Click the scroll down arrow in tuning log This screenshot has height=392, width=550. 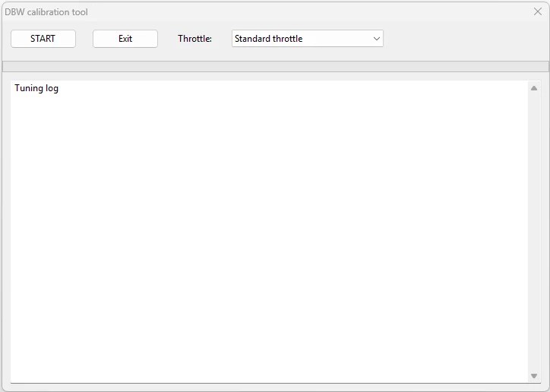pos(534,376)
